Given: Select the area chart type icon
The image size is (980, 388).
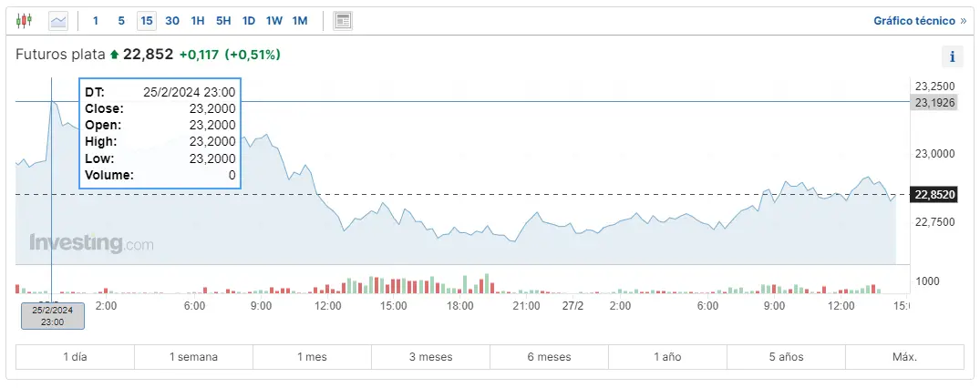Looking at the screenshot, I should 58,20.
